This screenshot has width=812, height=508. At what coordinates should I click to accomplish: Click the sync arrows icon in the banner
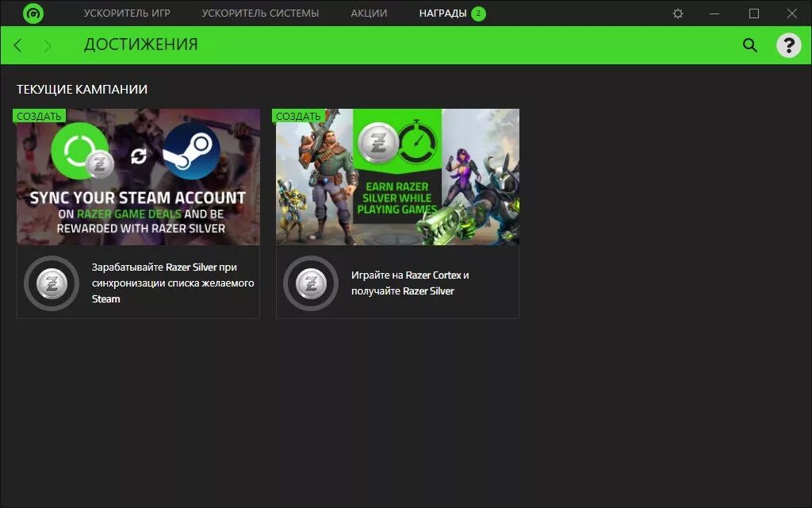(x=139, y=156)
